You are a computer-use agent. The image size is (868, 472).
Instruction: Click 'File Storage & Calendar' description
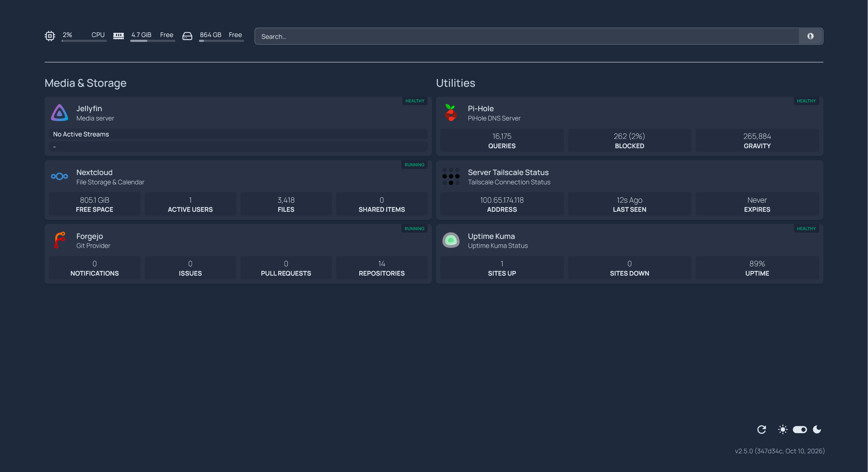coord(110,182)
